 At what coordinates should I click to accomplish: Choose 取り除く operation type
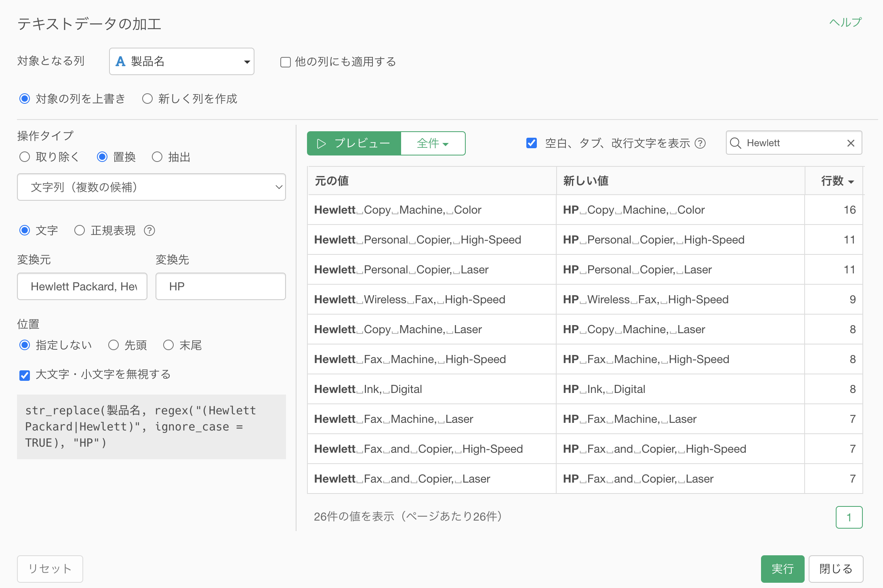(25, 157)
